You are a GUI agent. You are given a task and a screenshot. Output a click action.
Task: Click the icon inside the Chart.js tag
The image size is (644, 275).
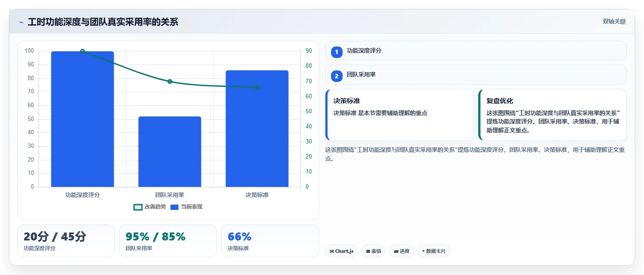pos(332,251)
